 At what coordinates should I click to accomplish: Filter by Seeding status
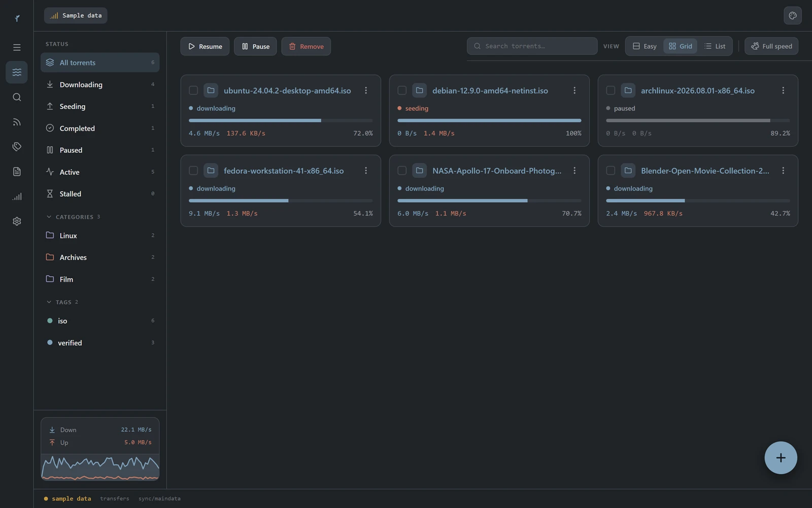(x=100, y=106)
